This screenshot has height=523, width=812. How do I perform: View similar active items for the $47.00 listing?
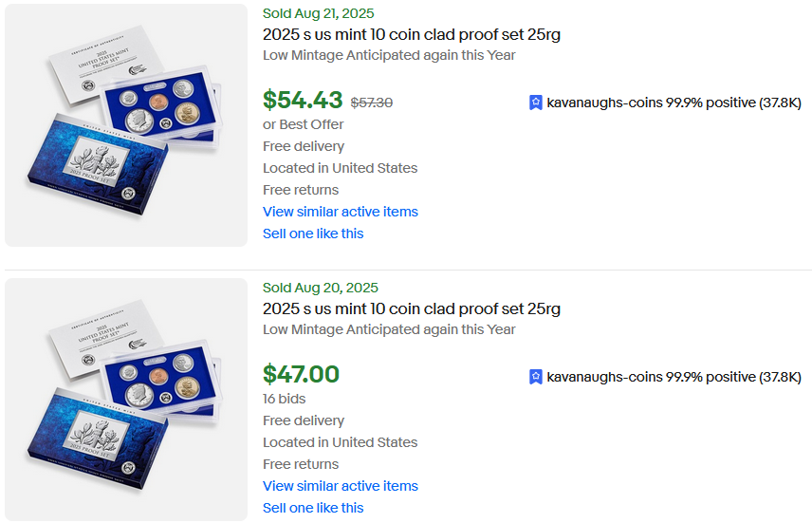click(340, 486)
